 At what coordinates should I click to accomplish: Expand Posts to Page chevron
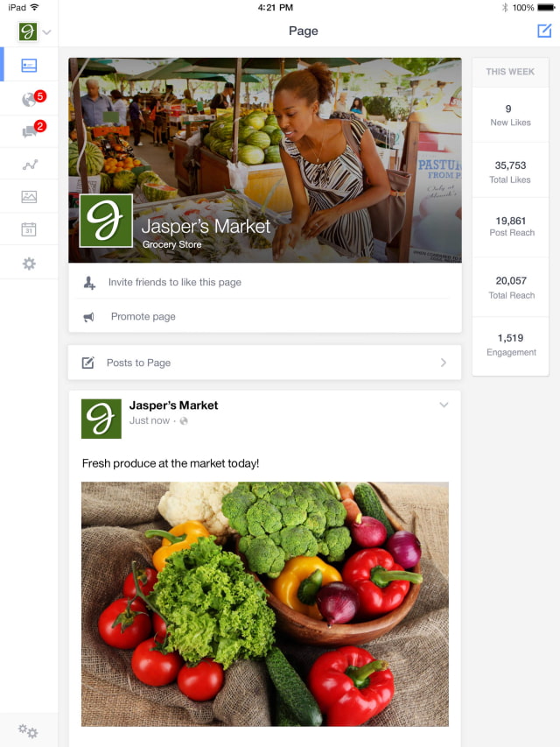[x=444, y=363]
